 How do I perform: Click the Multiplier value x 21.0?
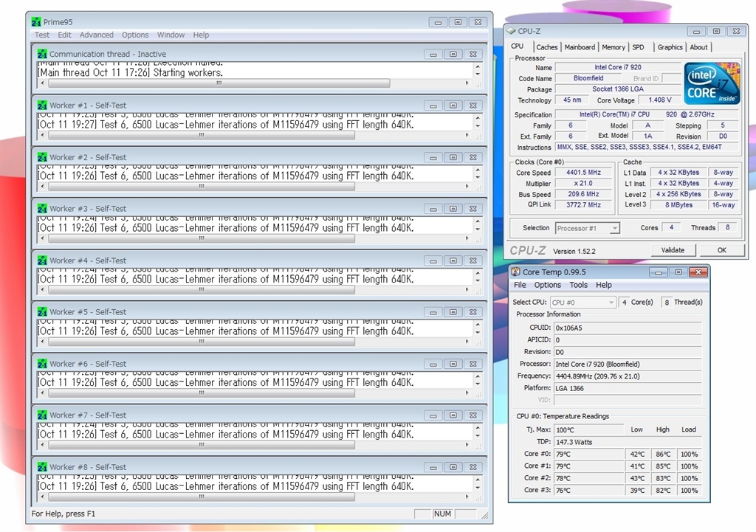tap(583, 183)
